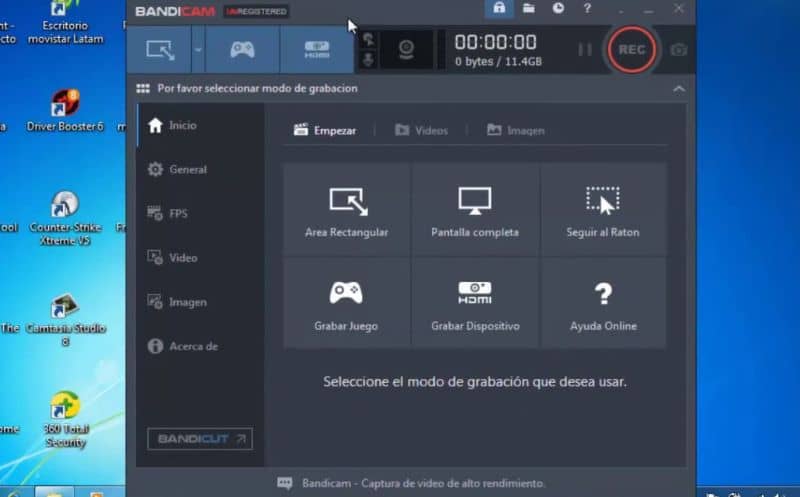
Task: Click chat bubble icon in bottom status bar
Action: point(285,483)
